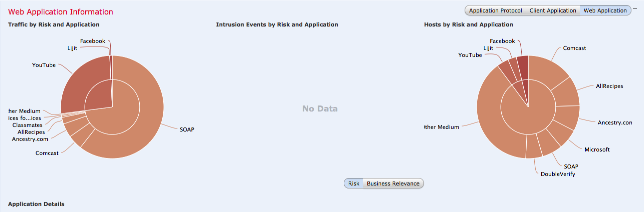
Task: Click the Microsoft label in Hosts chart
Action: [597, 149]
